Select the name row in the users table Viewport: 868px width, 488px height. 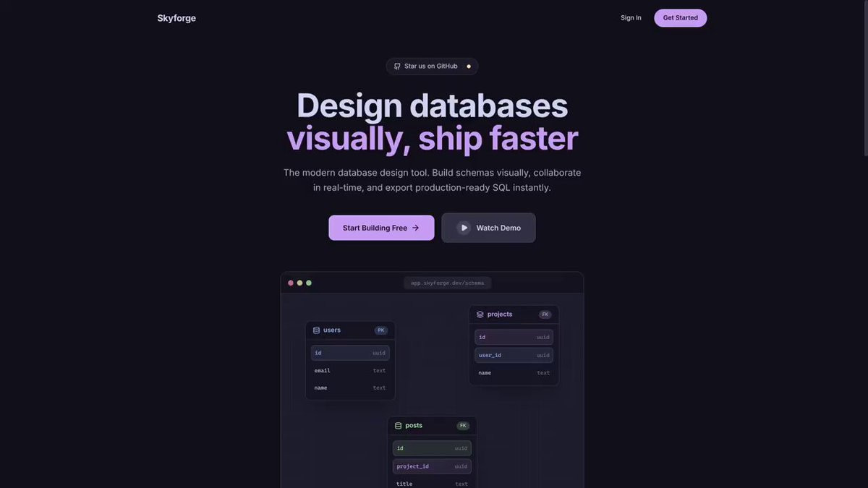pos(350,388)
